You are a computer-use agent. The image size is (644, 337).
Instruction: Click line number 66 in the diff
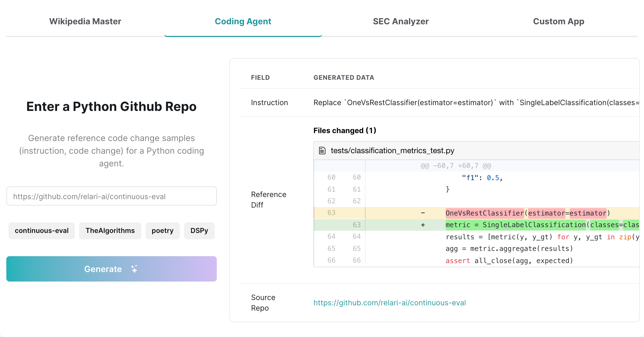tap(331, 260)
